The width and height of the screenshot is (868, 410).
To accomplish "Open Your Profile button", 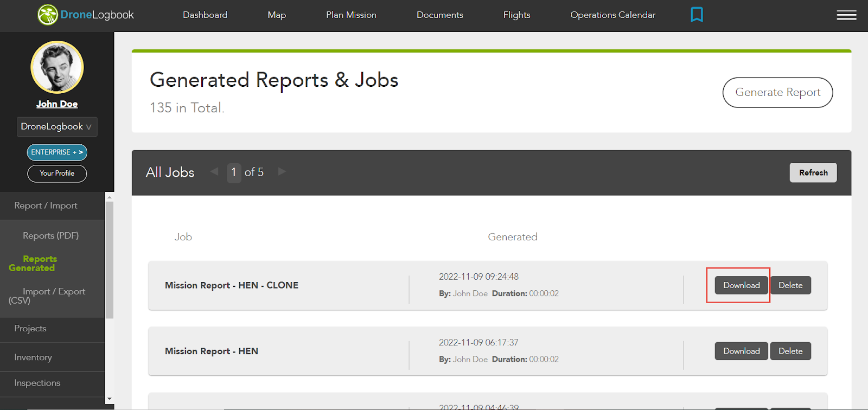I will (57, 174).
